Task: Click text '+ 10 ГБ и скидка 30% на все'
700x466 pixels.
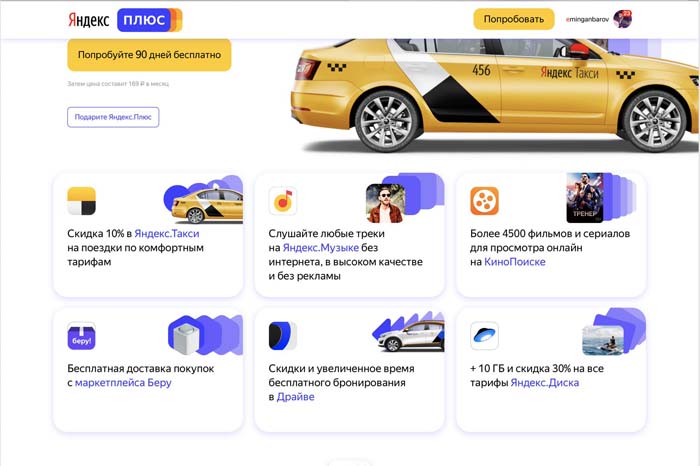Action: pyautogui.click(x=537, y=368)
